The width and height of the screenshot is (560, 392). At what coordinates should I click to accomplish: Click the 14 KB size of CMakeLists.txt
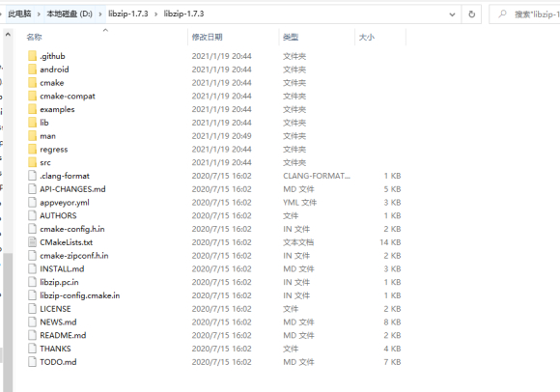(x=390, y=242)
